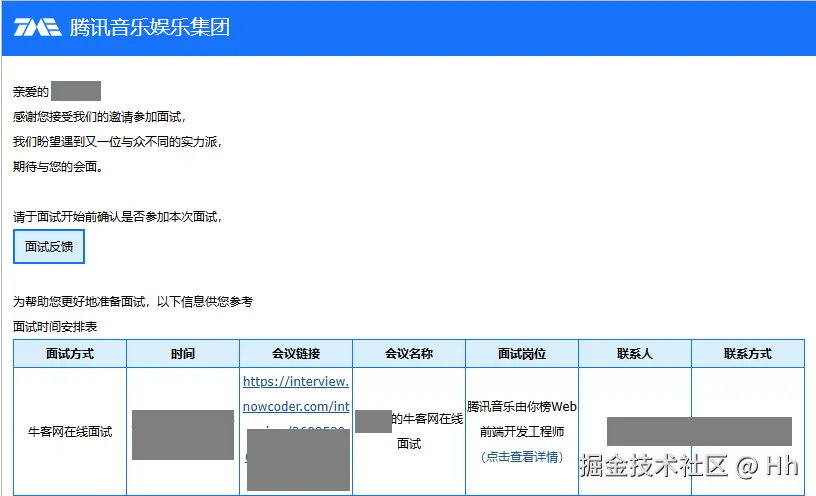Click the 感谢您接受我们的邀请参加面试 line
The image size is (816, 496).
(x=99, y=117)
